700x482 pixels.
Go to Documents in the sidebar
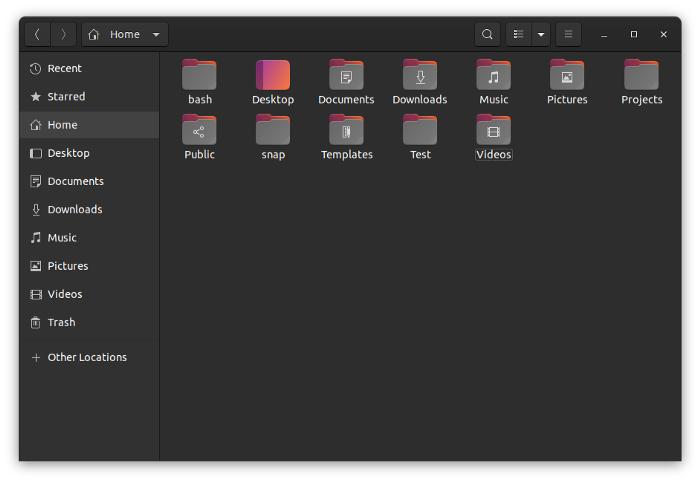(x=89, y=181)
